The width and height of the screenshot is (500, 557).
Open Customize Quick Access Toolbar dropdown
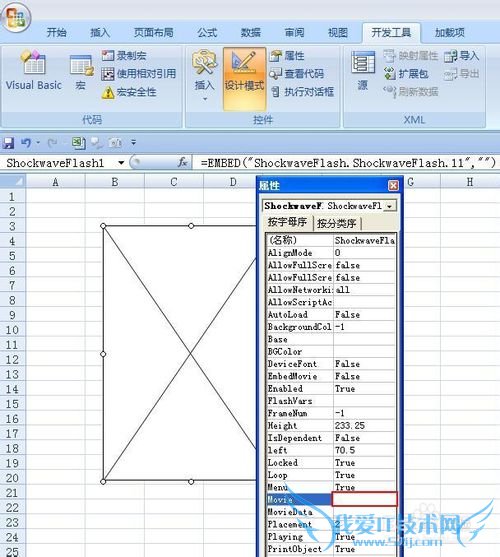[134, 142]
